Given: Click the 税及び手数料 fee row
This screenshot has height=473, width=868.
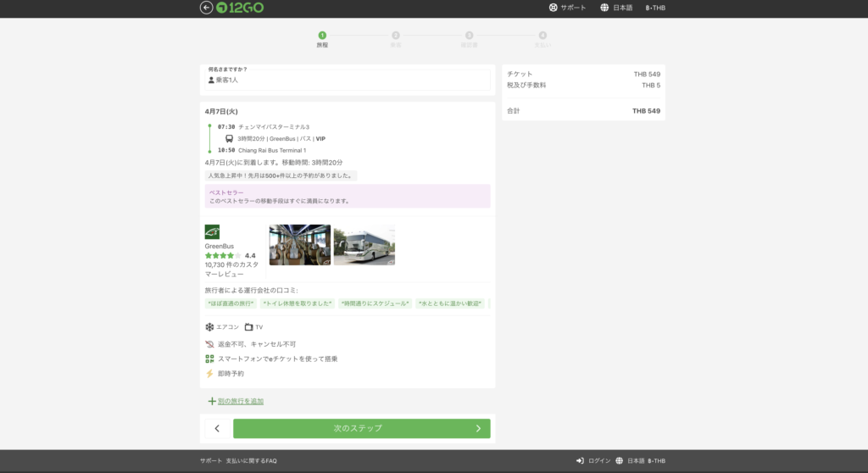Looking at the screenshot, I should [x=583, y=86].
